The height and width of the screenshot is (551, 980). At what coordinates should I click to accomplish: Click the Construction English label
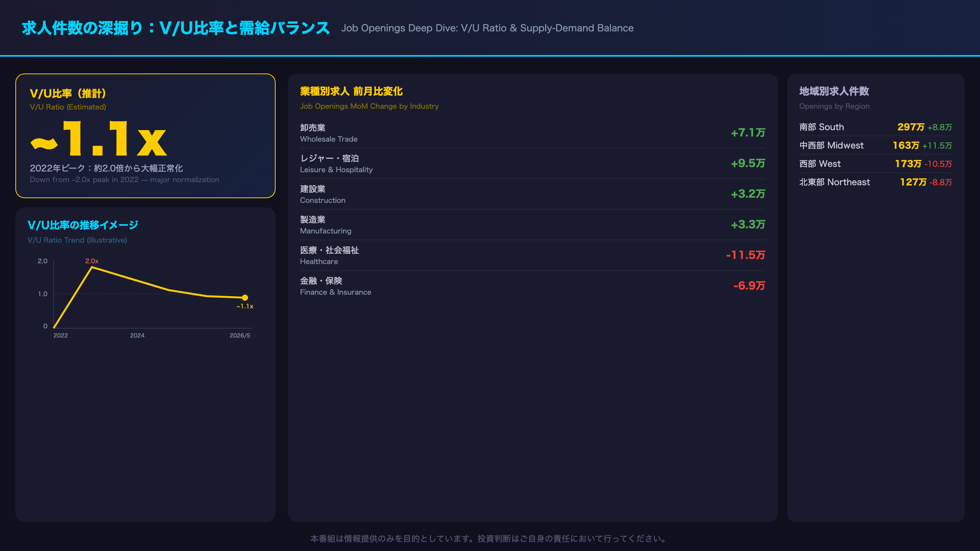click(x=323, y=201)
